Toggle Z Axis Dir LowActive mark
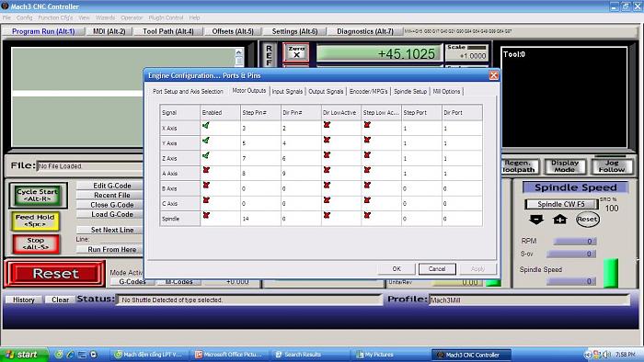The image size is (644, 362). (x=327, y=156)
